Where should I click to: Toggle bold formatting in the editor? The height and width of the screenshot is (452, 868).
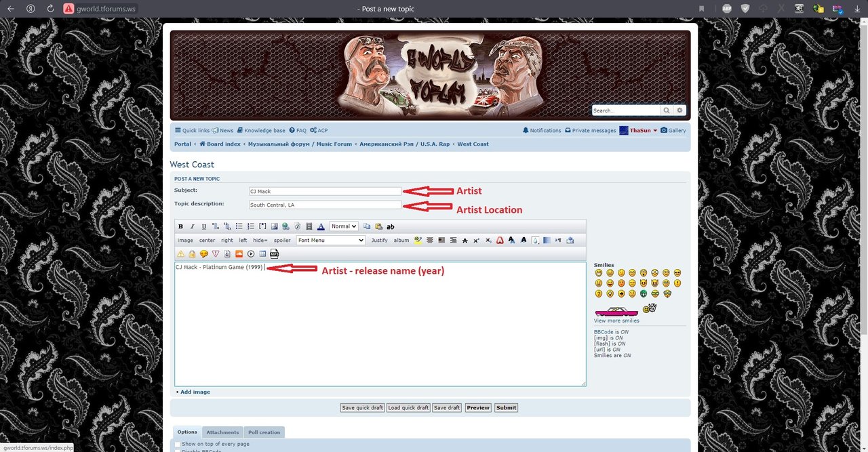click(180, 226)
